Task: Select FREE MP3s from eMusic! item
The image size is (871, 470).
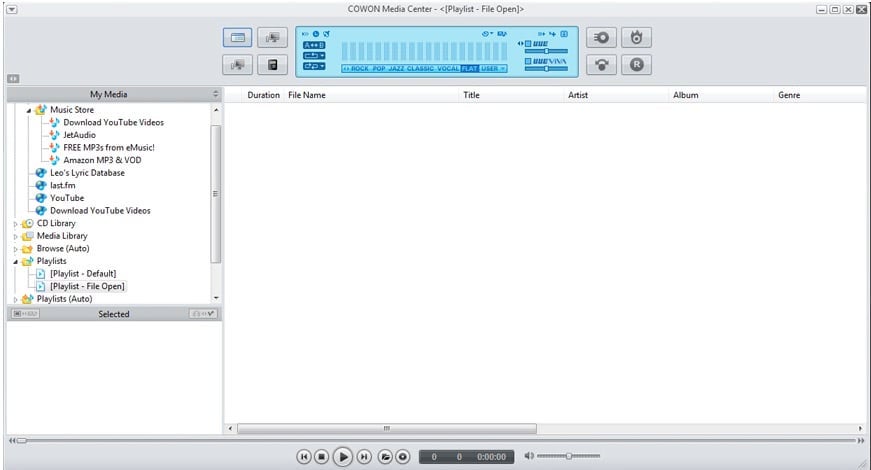Action: coord(109,147)
